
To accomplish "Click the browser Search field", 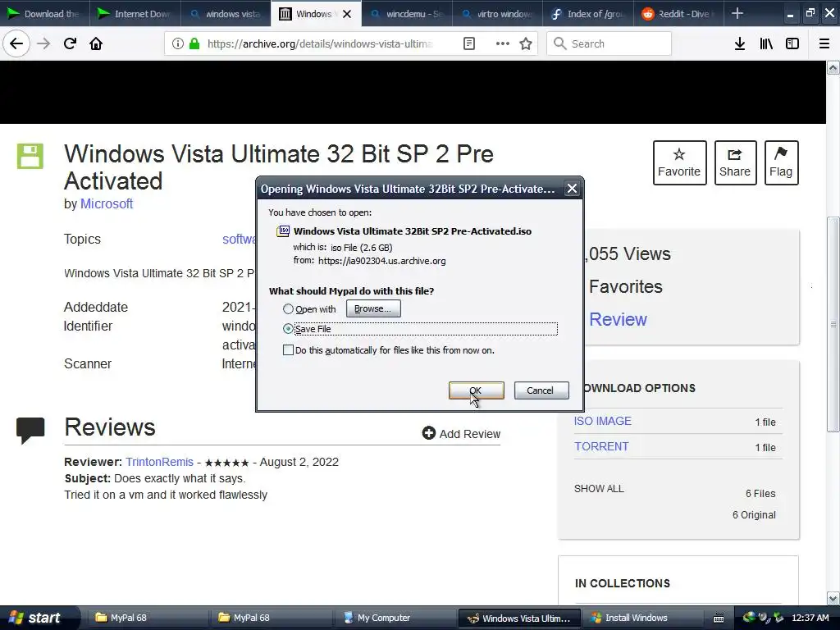I will [609, 43].
